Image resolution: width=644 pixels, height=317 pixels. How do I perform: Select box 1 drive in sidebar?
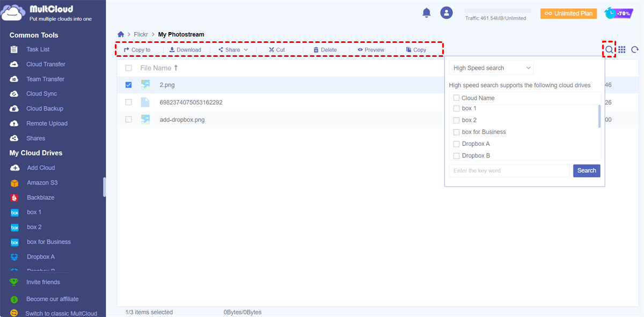(34, 212)
